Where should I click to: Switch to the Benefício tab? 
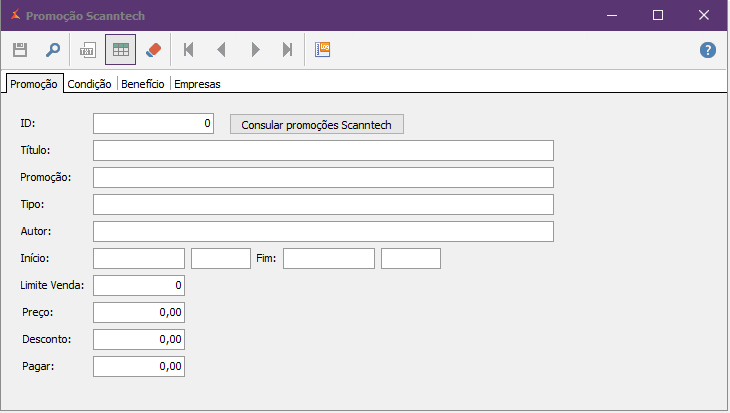pos(142,84)
